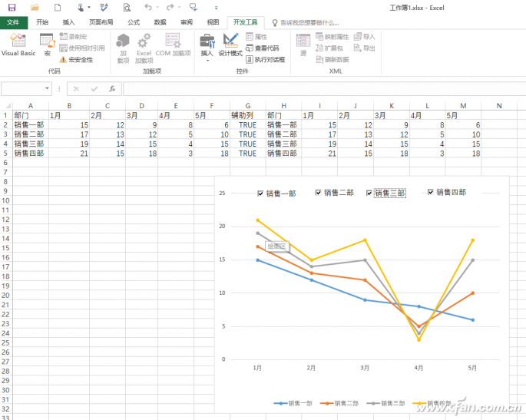Screen dimensions: 526x420
Task: Open print preview icon
Action: pos(127,8)
